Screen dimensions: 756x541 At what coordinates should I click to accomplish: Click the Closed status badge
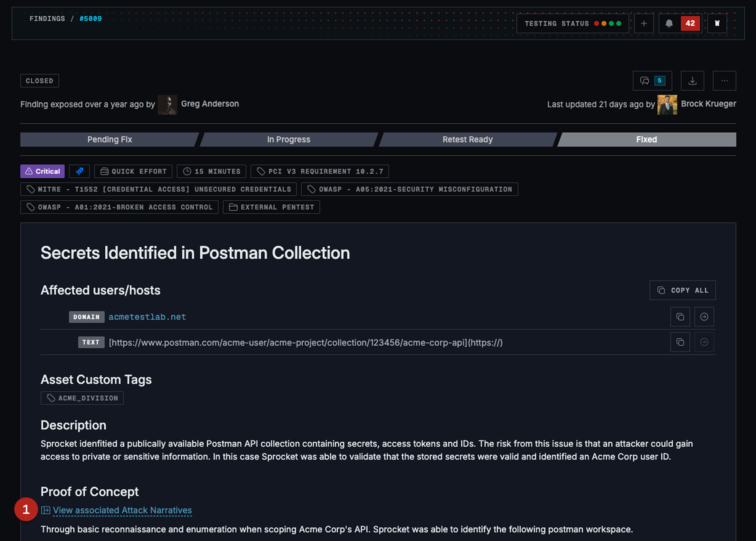pyautogui.click(x=40, y=81)
